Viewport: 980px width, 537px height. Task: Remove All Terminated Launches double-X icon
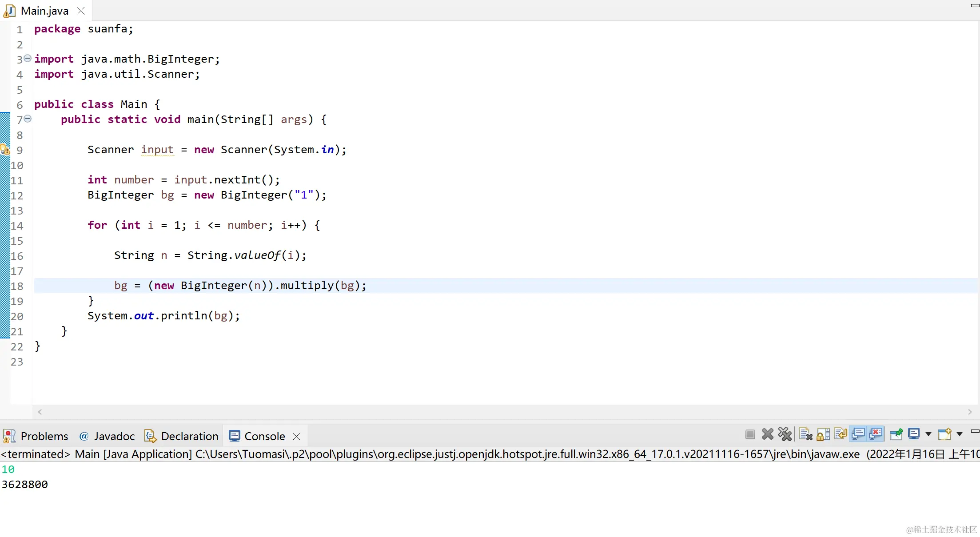785,434
